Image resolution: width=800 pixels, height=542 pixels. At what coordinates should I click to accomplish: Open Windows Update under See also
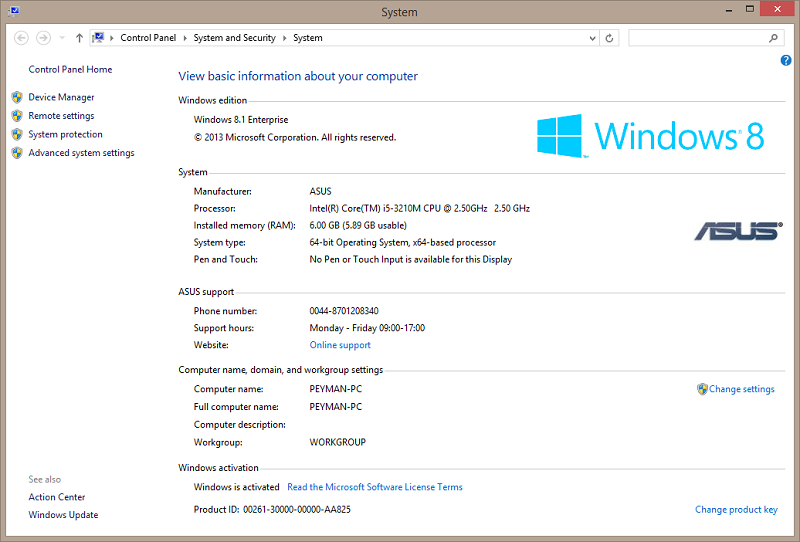coord(63,515)
